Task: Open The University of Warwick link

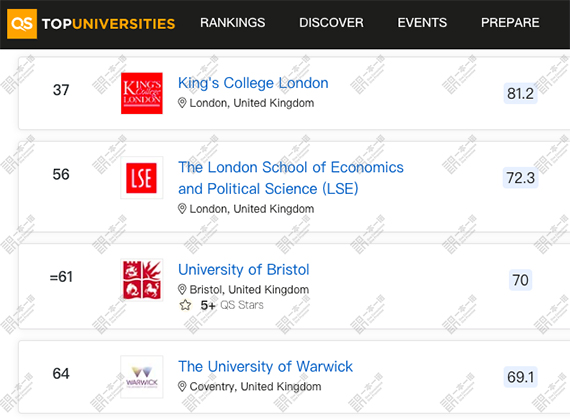Action: tap(265, 366)
